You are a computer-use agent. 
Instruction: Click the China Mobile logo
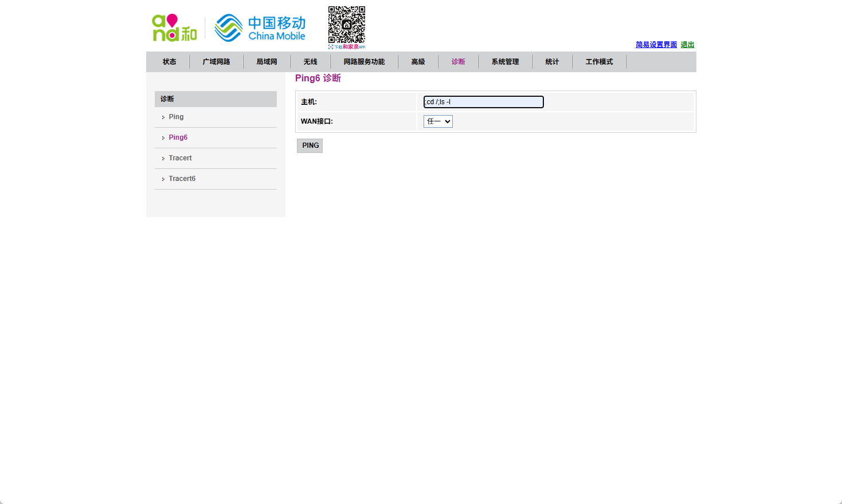click(x=260, y=28)
